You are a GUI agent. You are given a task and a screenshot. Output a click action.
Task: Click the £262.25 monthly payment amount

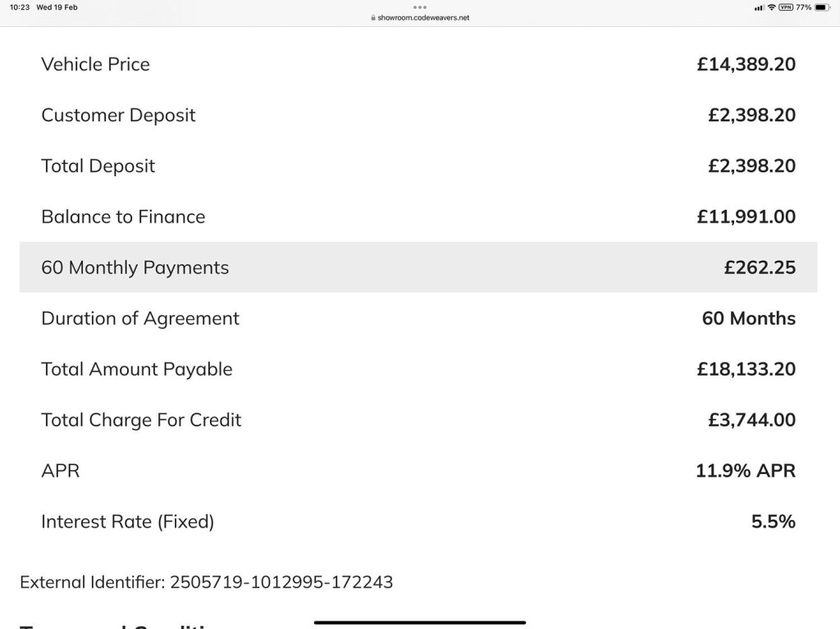point(759,267)
